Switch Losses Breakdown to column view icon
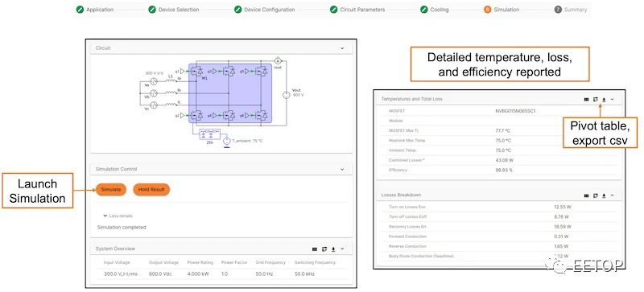This screenshot has height=292, width=644. 586,195
